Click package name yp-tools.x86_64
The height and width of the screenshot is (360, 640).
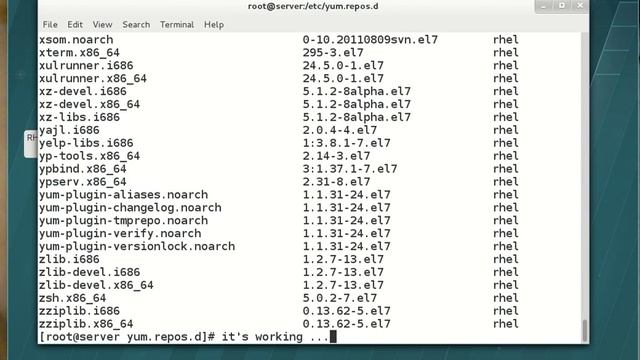pos(89,156)
